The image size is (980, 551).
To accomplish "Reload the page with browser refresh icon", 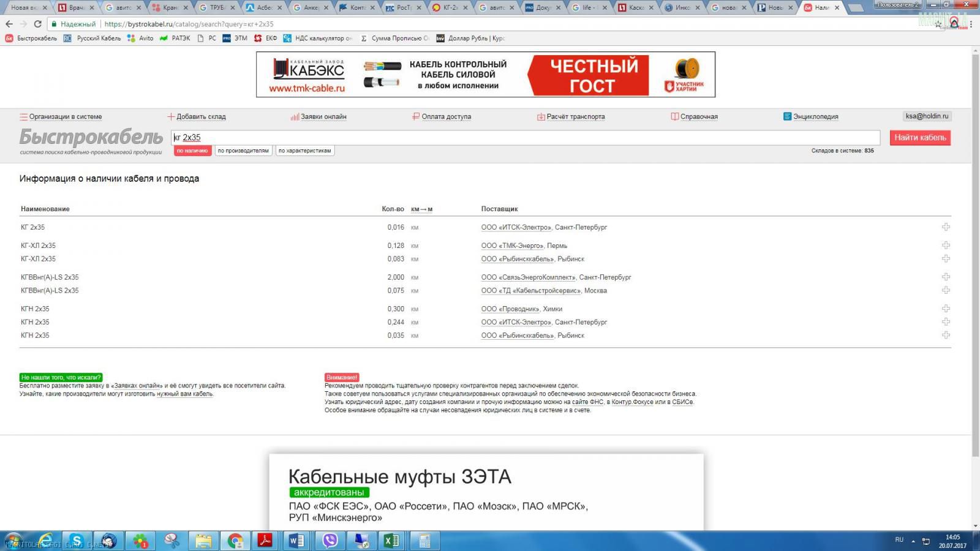I will coord(37,24).
